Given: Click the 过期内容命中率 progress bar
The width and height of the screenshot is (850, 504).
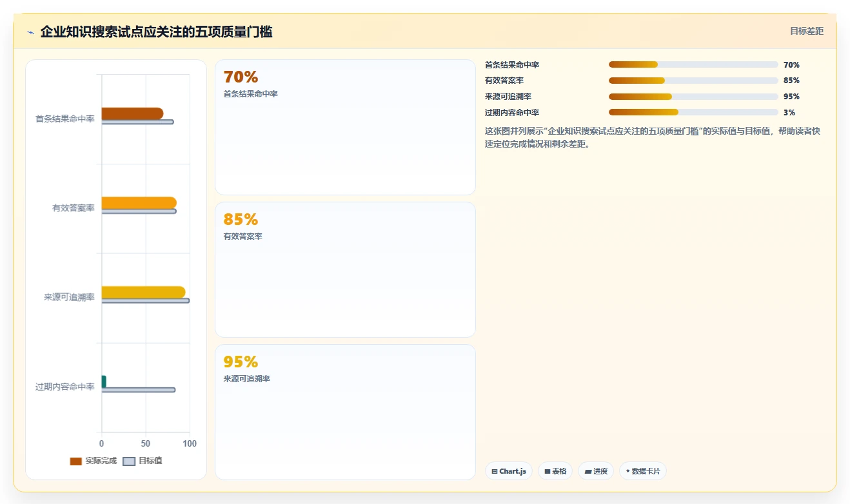Looking at the screenshot, I should (693, 112).
